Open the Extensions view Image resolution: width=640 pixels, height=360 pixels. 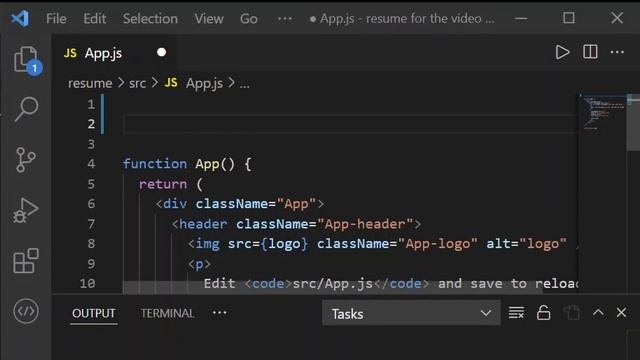tap(26, 261)
